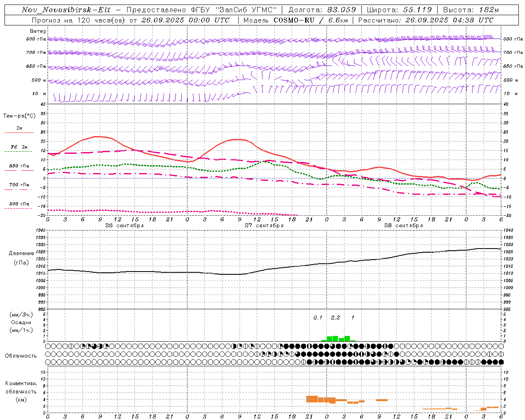Select the 28 сентября date label
The height and width of the screenshot is (420, 525).
(404, 226)
